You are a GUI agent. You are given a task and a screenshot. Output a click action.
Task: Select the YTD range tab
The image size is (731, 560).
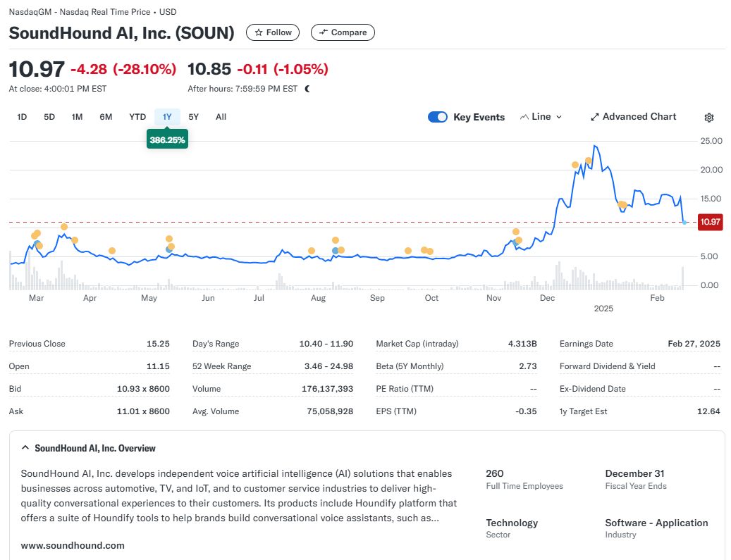(137, 117)
